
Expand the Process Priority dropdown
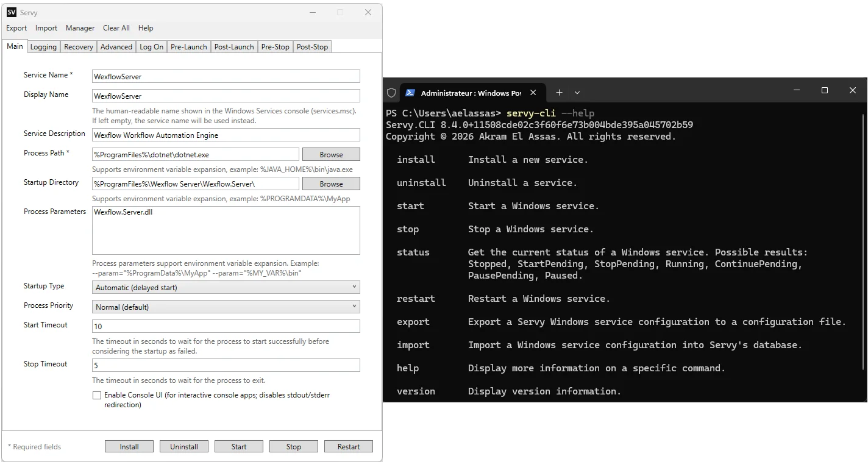[226, 307]
